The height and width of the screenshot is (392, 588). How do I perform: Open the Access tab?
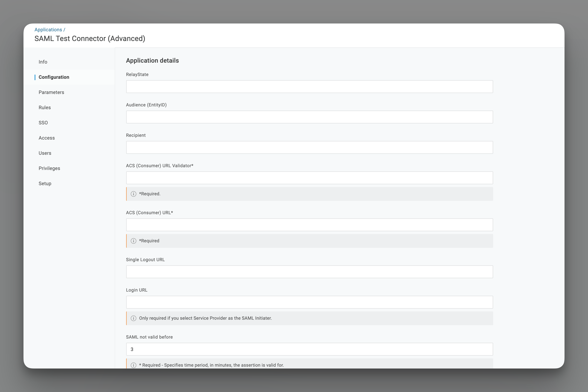[47, 138]
